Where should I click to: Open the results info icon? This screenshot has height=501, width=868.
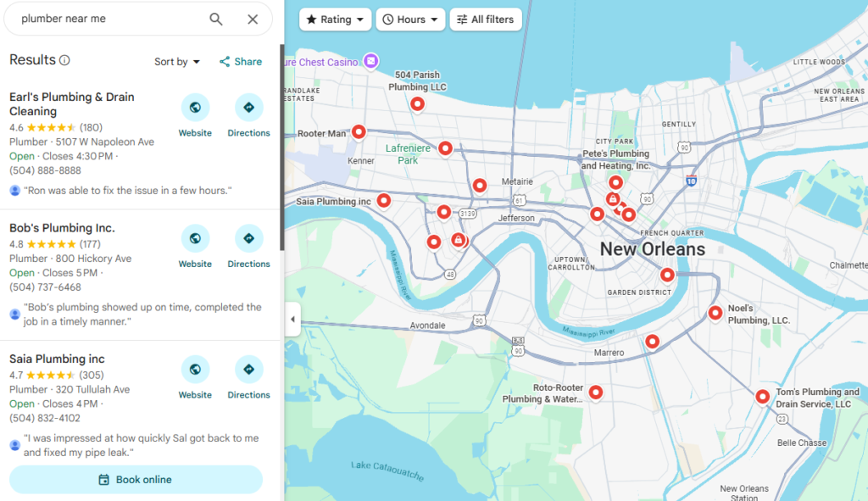[64, 60]
